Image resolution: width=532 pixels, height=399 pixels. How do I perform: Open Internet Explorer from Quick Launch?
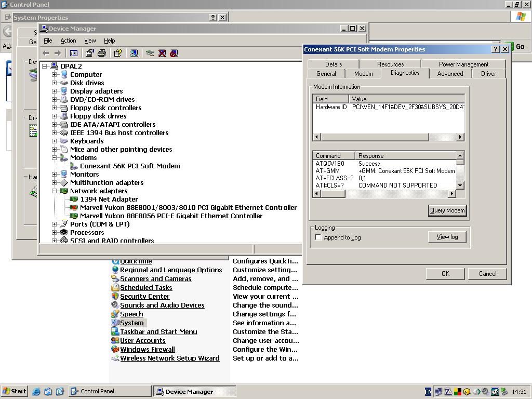point(36,392)
